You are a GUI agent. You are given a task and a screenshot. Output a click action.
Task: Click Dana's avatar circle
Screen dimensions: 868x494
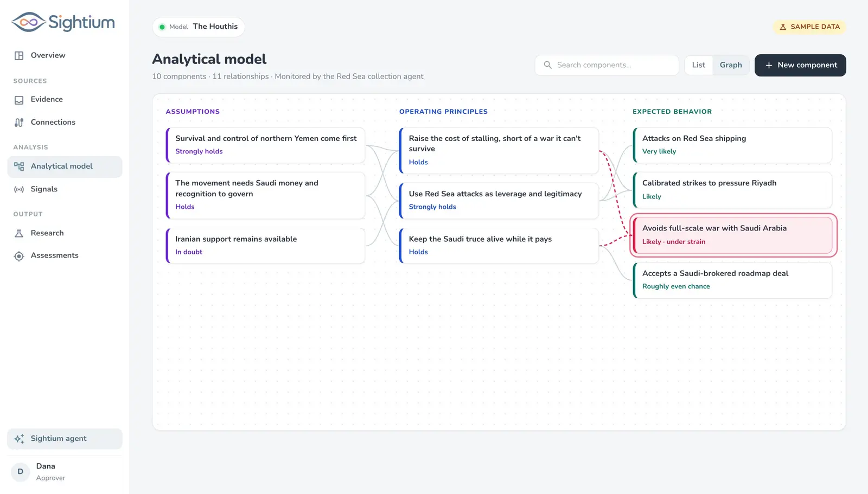[21, 472]
